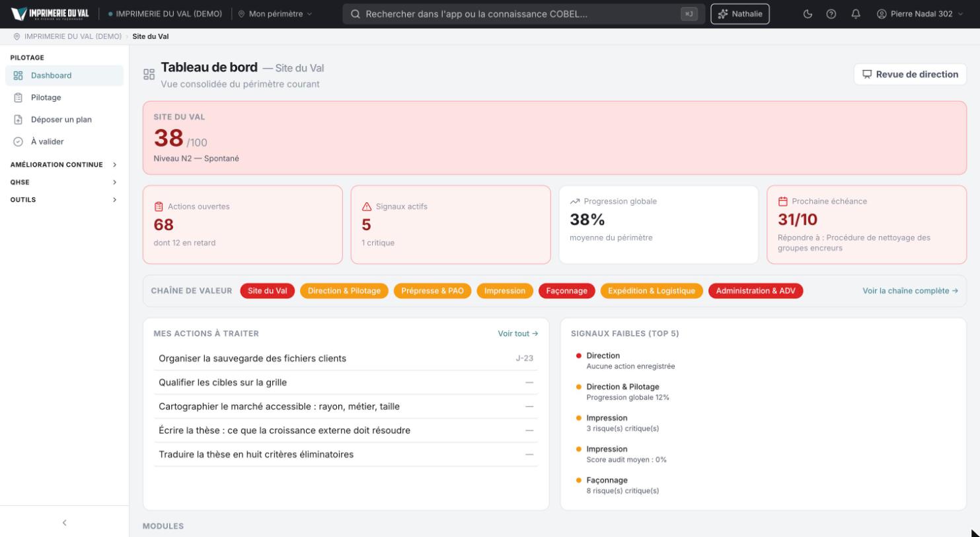Open the Actions ouvertes card
The image size is (980, 537).
pyautogui.click(x=243, y=225)
